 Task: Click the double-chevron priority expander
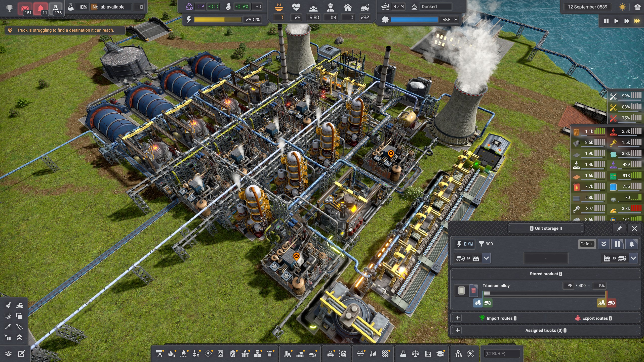point(603,244)
